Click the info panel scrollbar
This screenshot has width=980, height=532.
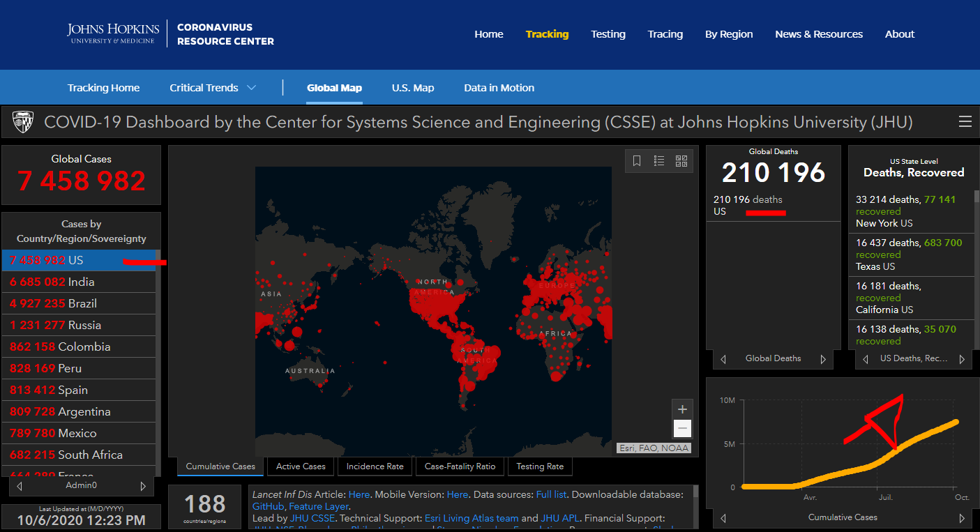[695, 492]
